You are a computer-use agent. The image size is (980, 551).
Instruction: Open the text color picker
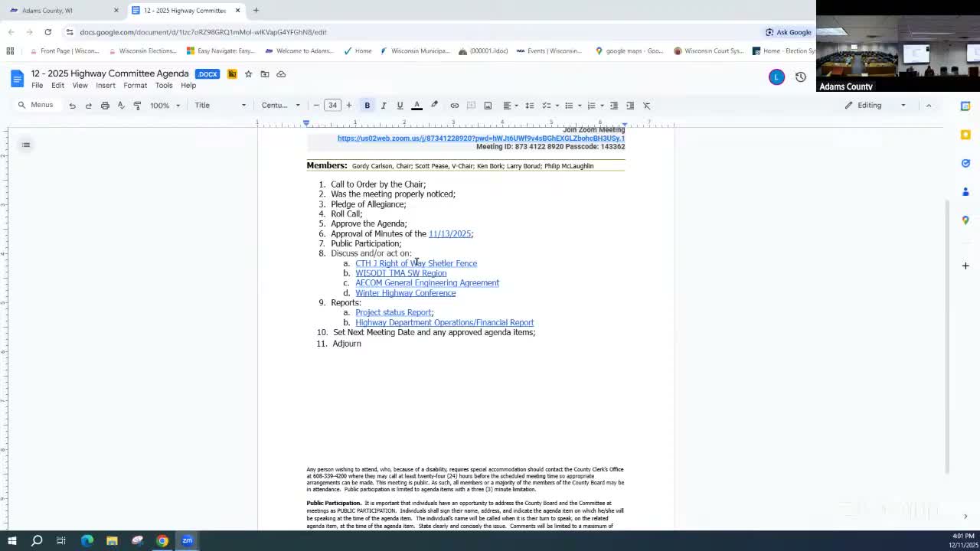click(416, 106)
